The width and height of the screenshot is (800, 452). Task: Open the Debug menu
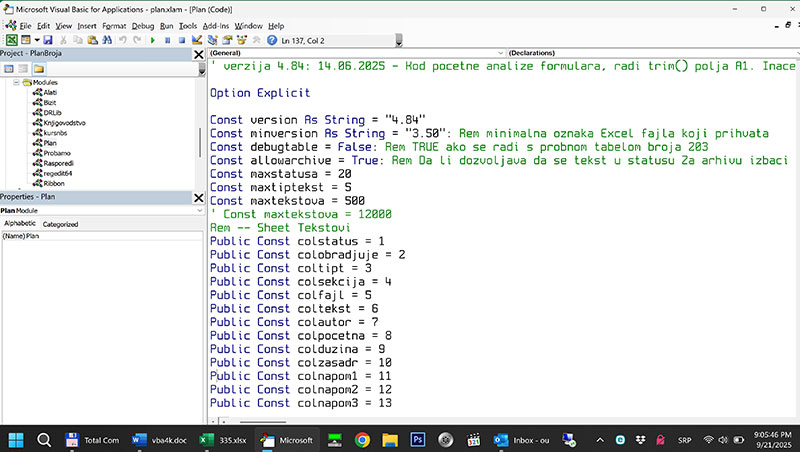[142, 25]
